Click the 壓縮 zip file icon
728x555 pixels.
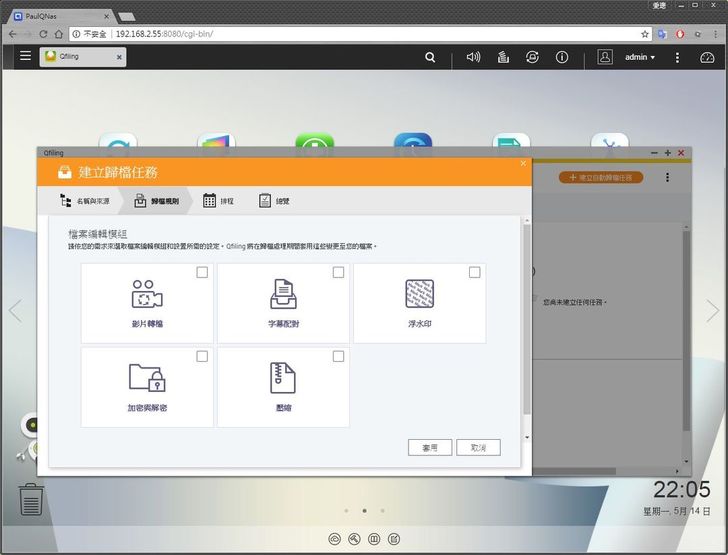283,378
